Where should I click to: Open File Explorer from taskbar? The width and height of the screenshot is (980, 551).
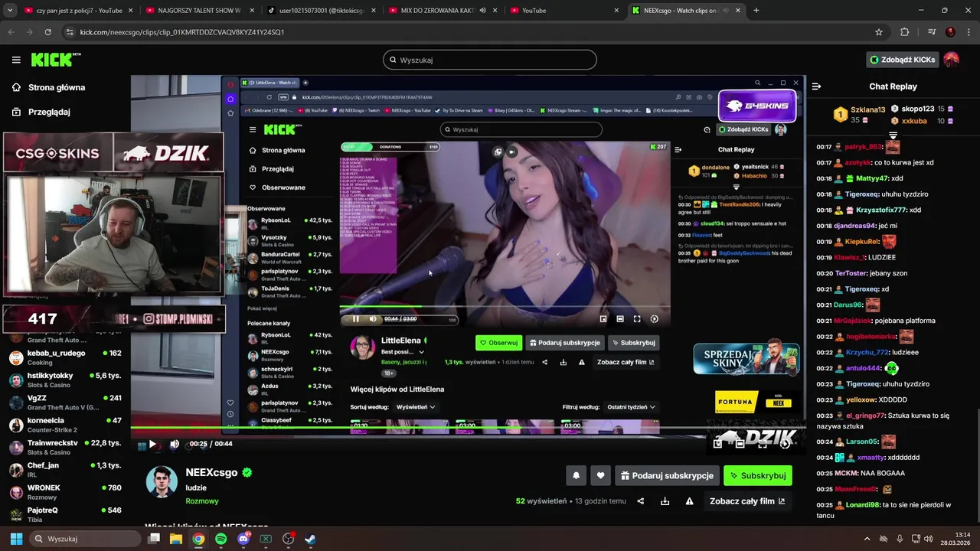(175, 539)
